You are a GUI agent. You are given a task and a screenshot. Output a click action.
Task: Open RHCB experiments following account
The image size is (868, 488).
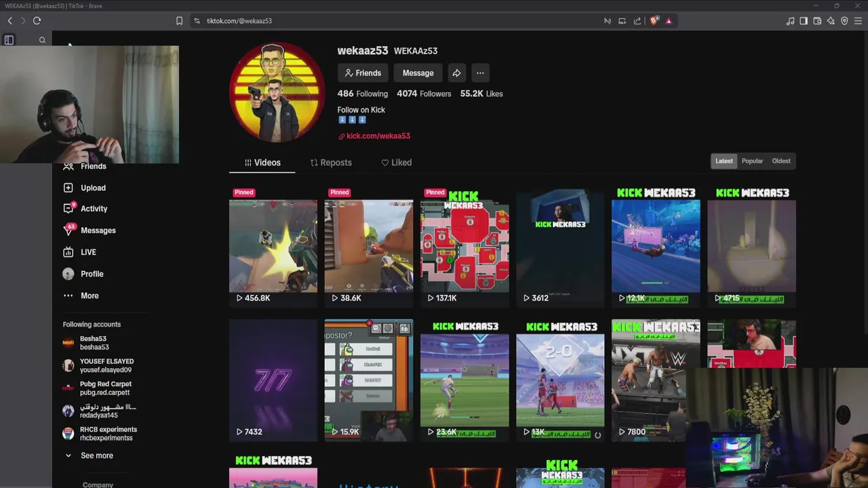point(100,434)
